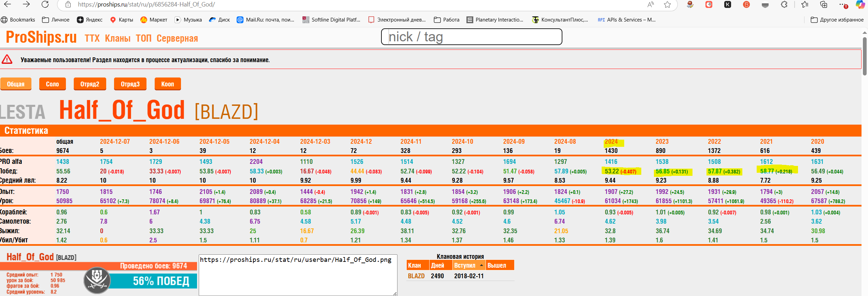Open the favorites list star icon
The width and height of the screenshot is (868, 296).
pyautogui.click(x=805, y=4)
